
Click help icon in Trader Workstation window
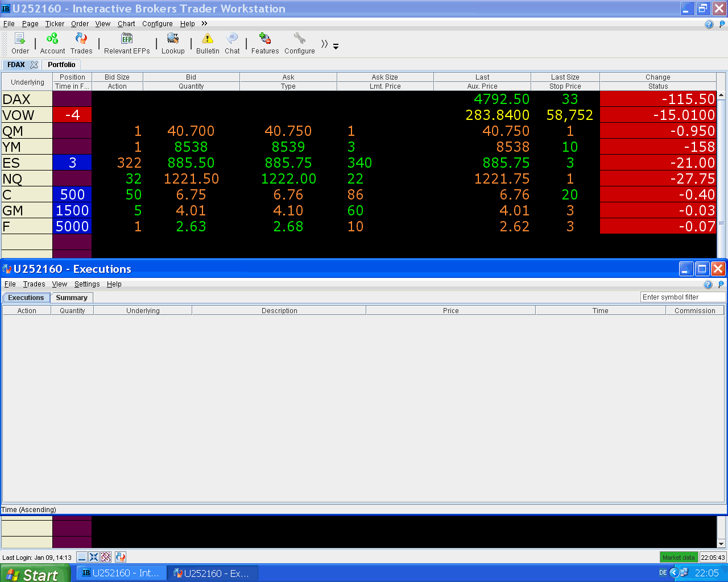(709, 24)
